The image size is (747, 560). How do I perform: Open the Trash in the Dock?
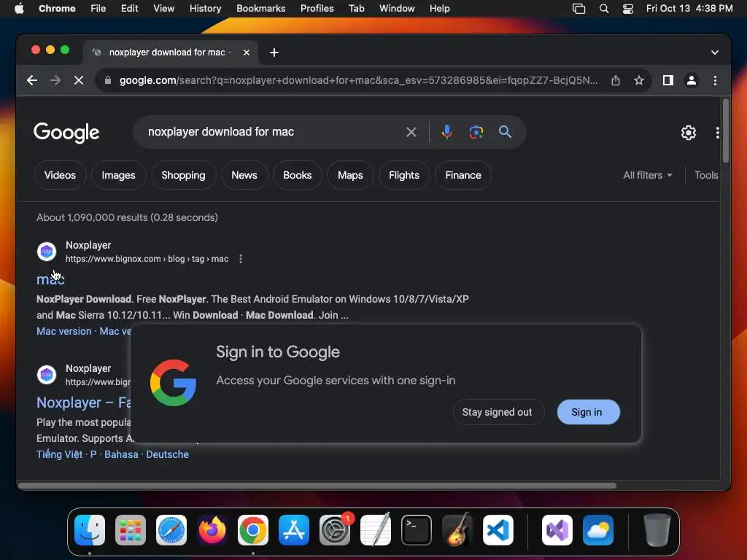coord(657,530)
